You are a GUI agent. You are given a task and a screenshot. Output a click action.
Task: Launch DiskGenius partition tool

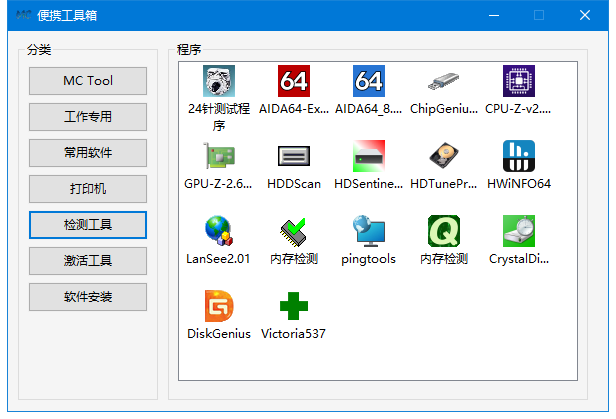219,307
